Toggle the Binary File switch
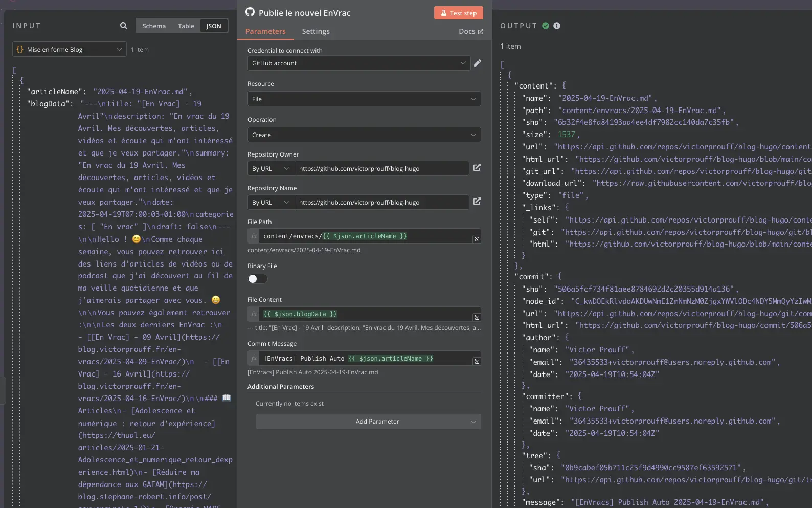 click(257, 279)
